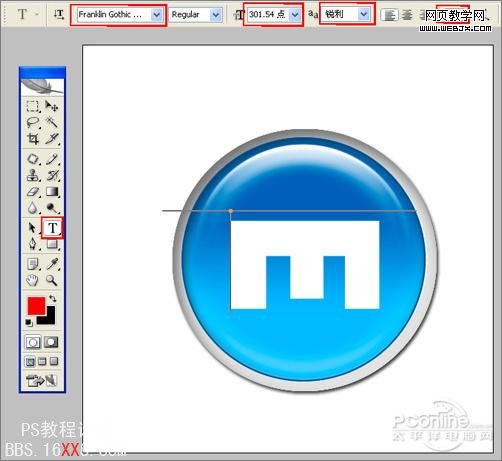Select the Horizontal Type tool

[x=52, y=228]
